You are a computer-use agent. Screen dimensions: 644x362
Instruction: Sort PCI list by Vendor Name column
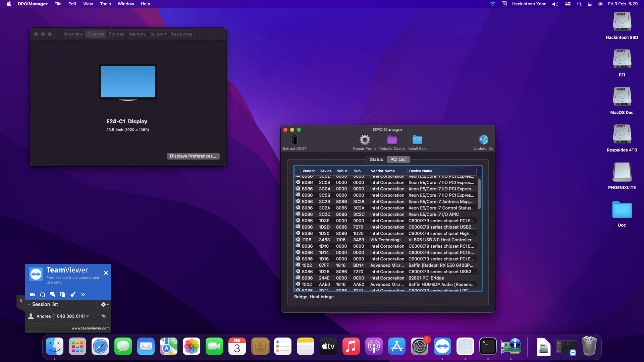coord(388,171)
